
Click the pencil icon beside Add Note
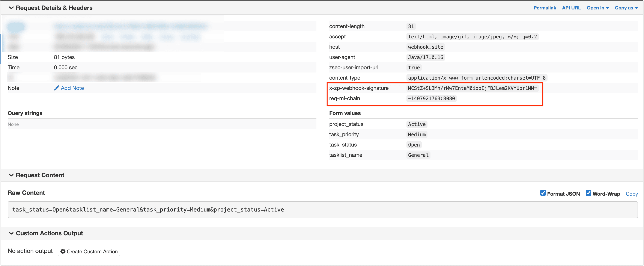(x=57, y=88)
